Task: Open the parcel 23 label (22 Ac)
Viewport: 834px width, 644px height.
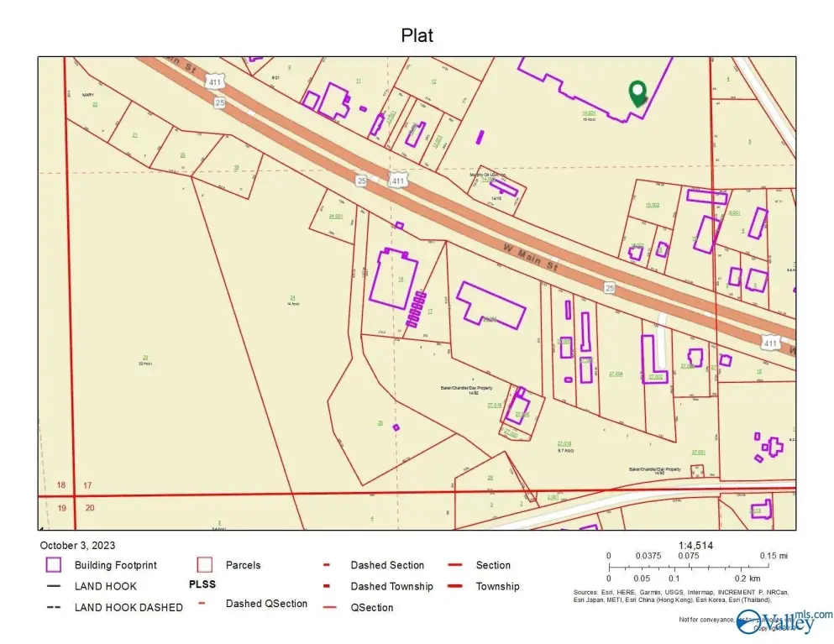Action: pos(145,359)
